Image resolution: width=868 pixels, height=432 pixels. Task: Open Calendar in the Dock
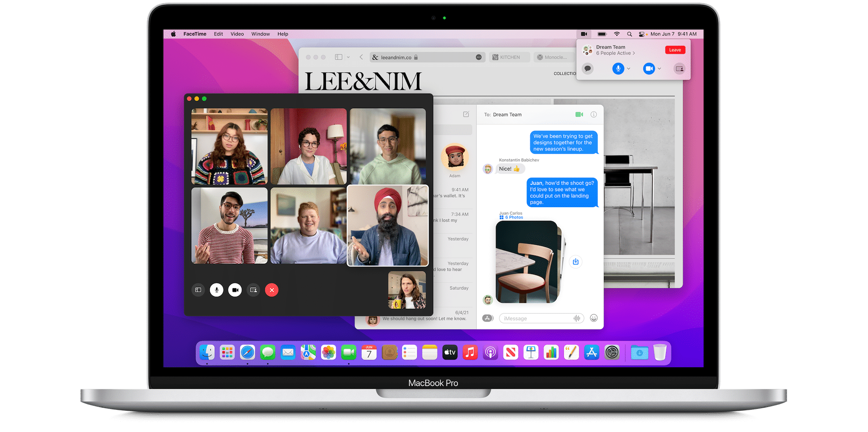pos(369,352)
